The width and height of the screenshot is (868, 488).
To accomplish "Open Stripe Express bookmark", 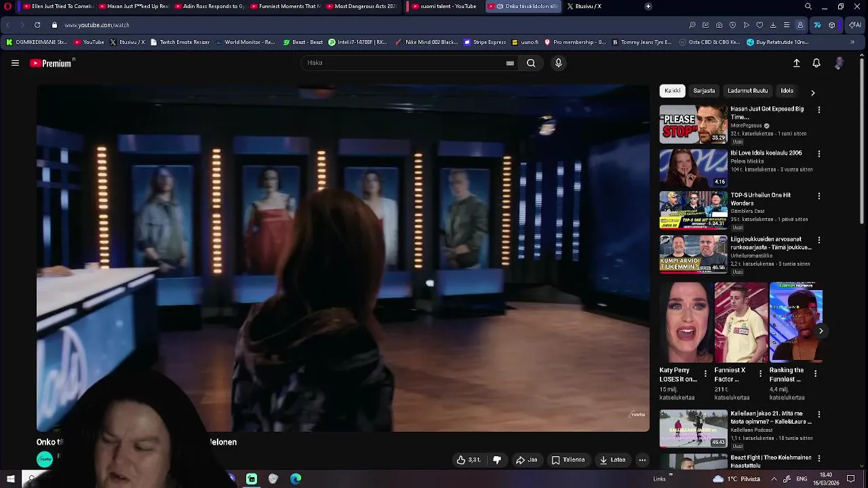I will click(485, 42).
